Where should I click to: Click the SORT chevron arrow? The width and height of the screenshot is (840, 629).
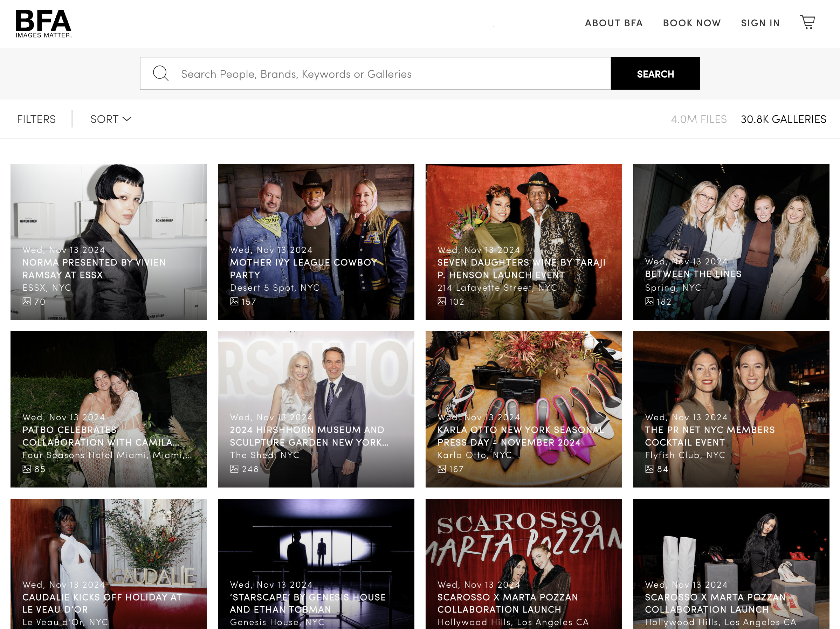tap(127, 119)
